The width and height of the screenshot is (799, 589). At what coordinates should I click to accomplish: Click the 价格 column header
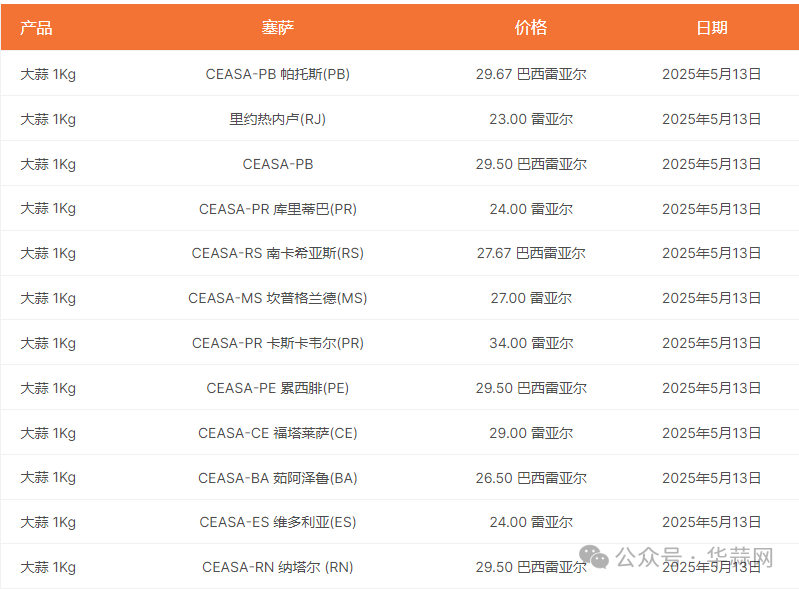coord(531,28)
